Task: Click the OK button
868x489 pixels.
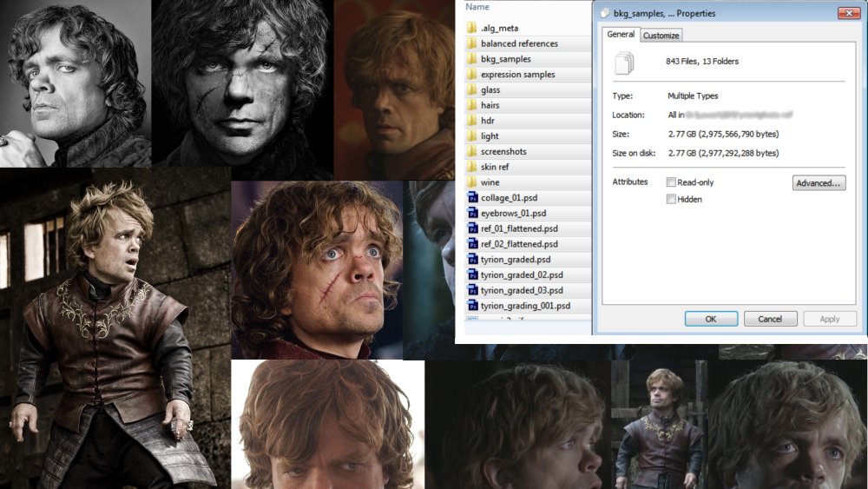Action: 711,319
